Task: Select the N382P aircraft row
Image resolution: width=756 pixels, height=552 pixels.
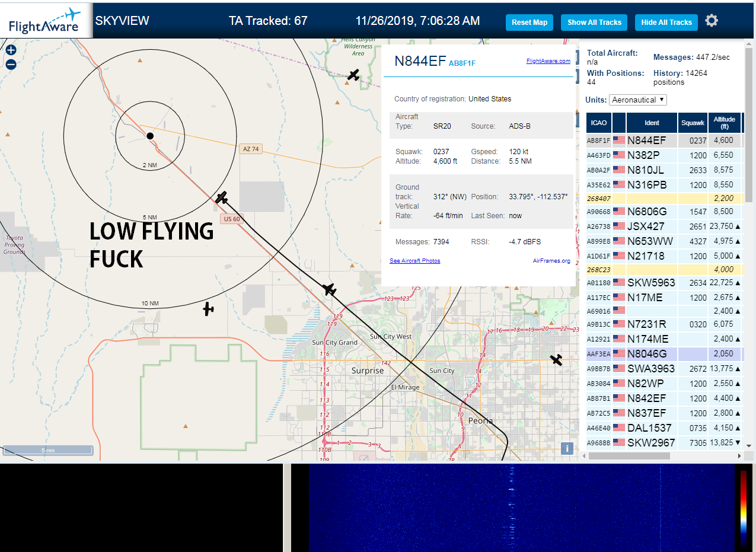Action: pos(664,155)
